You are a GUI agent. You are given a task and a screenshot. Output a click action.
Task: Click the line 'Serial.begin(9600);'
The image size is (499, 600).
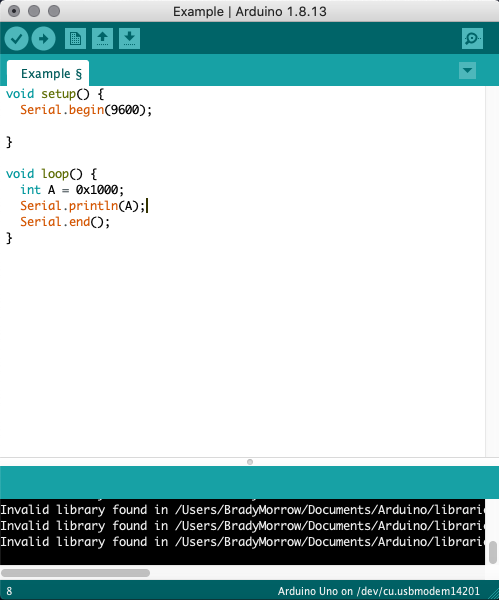tap(86, 110)
